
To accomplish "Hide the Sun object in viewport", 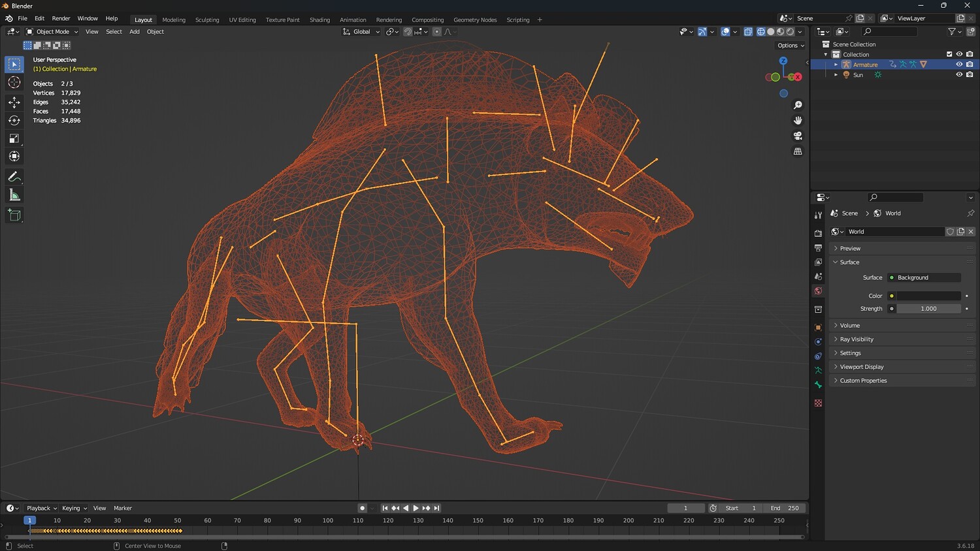I will (959, 74).
